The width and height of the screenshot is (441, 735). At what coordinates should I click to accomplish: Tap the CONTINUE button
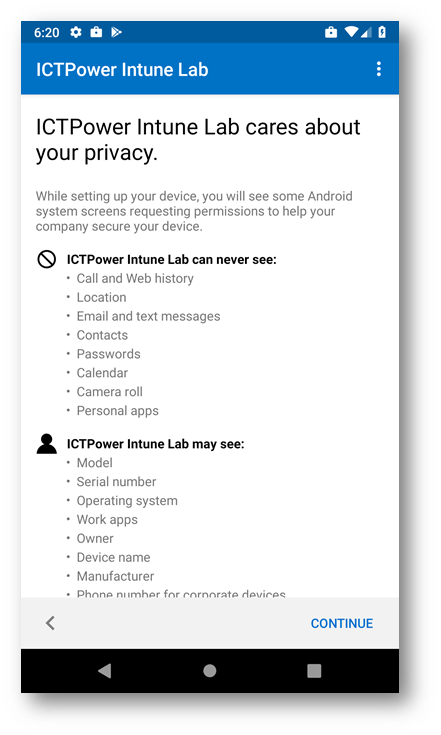[342, 623]
